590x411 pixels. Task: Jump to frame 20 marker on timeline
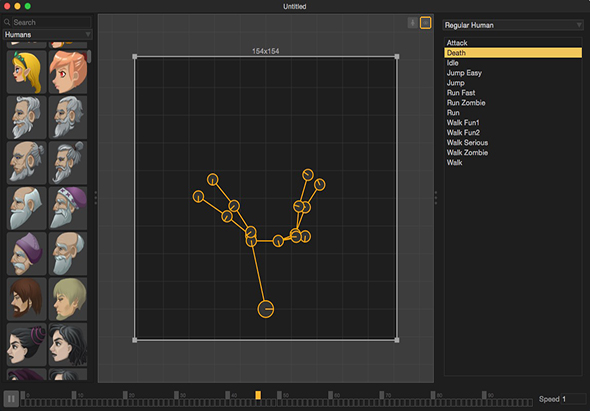point(125,395)
